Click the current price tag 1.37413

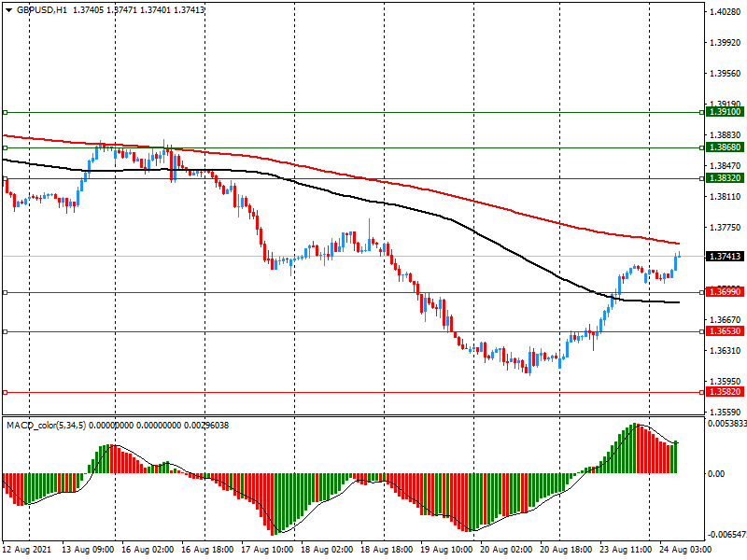tap(725, 256)
